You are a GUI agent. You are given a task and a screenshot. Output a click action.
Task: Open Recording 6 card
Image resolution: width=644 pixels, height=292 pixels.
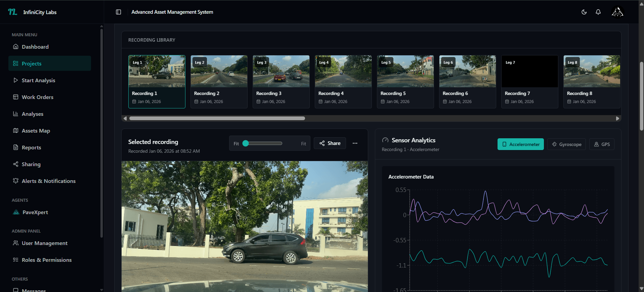tap(468, 82)
